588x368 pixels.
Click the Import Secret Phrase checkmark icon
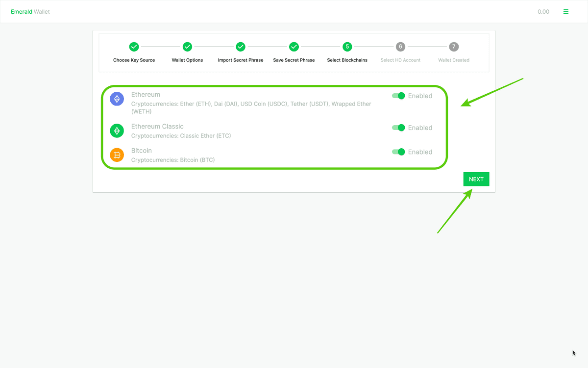pyautogui.click(x=241, y=47)
